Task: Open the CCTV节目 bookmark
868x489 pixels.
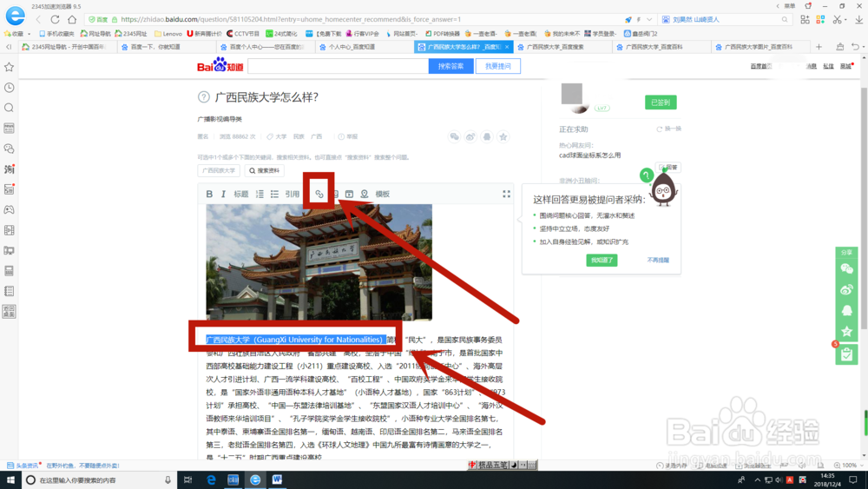Action: pos(242,34)
